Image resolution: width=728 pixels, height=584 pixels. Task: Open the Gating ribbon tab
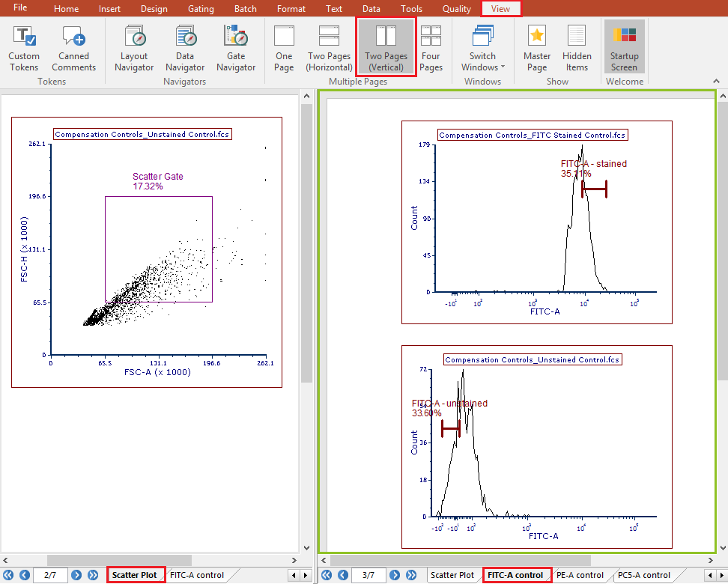(x=201, y=9)
